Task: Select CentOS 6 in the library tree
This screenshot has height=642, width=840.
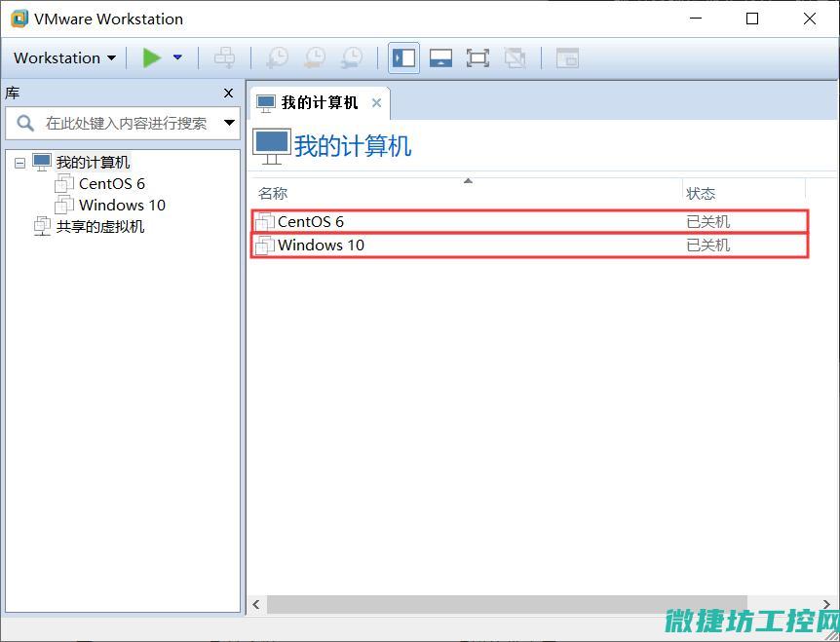Action: (111, 184)
